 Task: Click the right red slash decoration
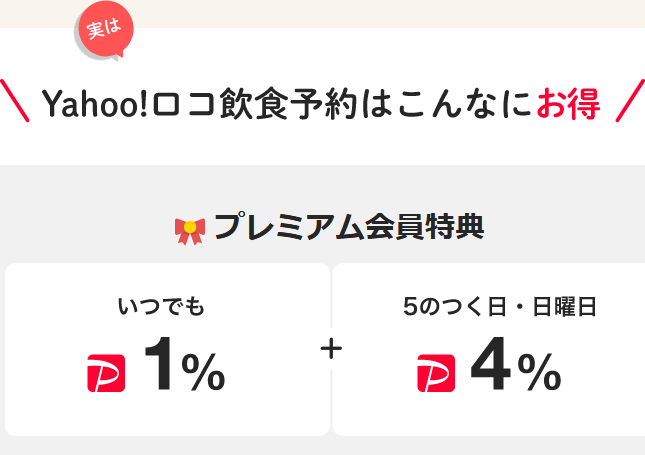click(630, 100)
